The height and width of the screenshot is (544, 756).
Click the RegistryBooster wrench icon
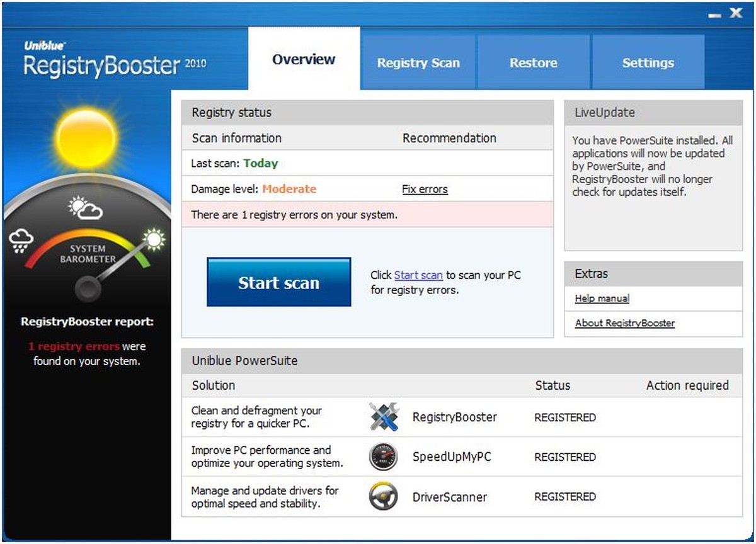click(384, 417)
